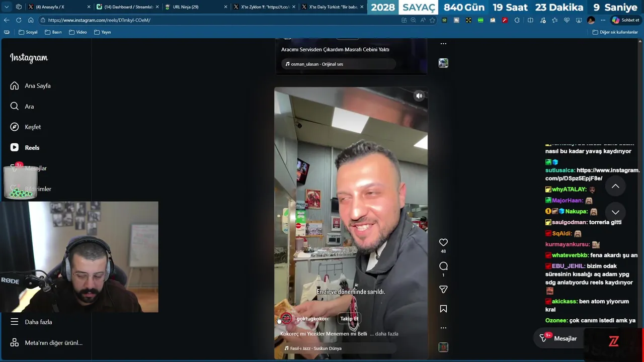The width and height of the screenshot is (644, 362).
Task: Click the zoom magnifier in address bar
Action: [x=413, y=20]
